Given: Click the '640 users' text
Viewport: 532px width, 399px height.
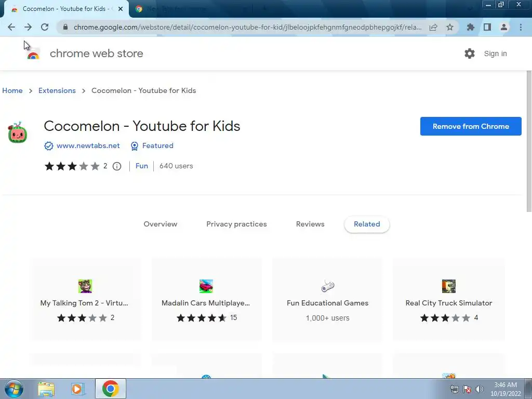Looking at the screenshot, I should (176, 166).
